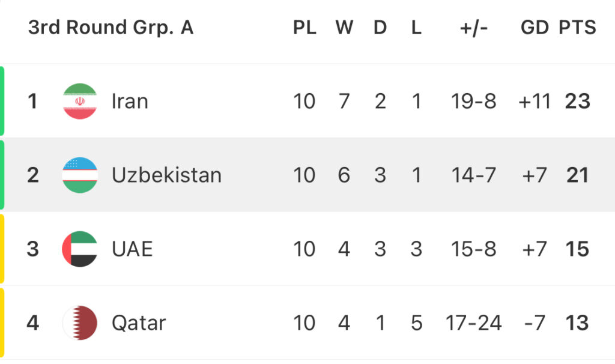Image resolution: width=615 pixels, height=364 pixels.
Task: Sort by GD column header
Action: 535,28
